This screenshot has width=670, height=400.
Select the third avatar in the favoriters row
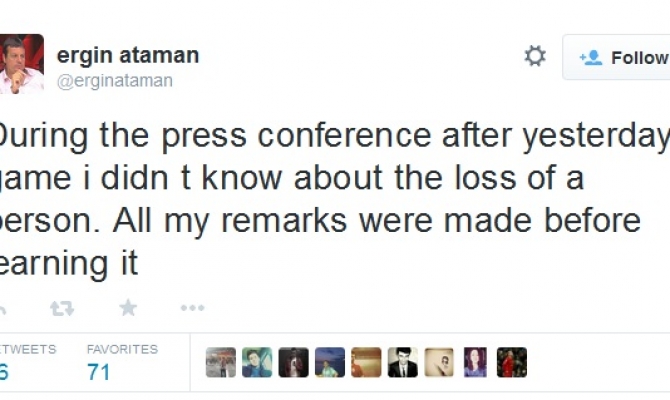[x=294, y=362]
